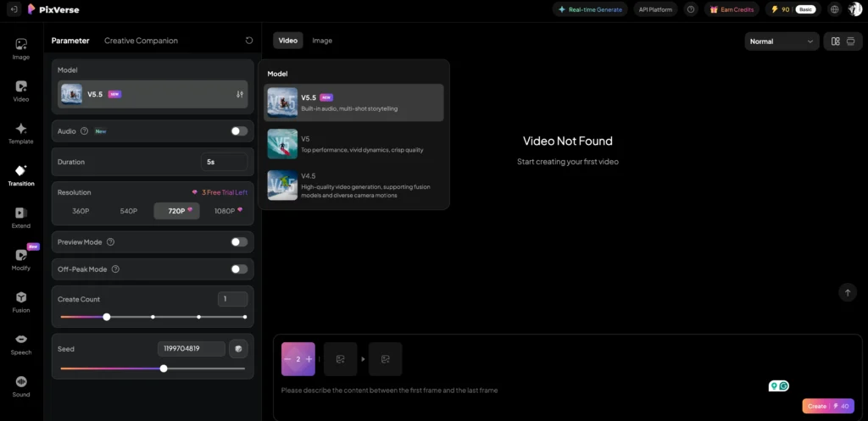Click the 3 Free Trial Left link
The image size is (868, 421).
pos(220,192)
